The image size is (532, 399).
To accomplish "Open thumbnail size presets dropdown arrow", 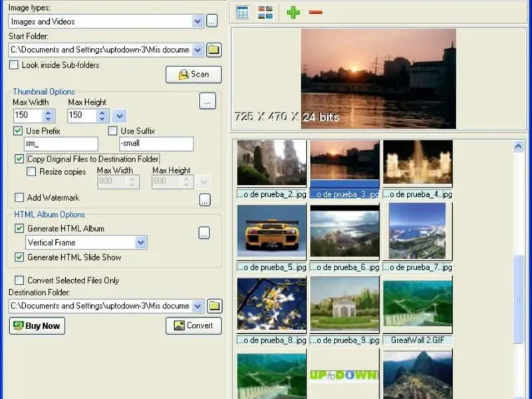I will coord(119,116).
